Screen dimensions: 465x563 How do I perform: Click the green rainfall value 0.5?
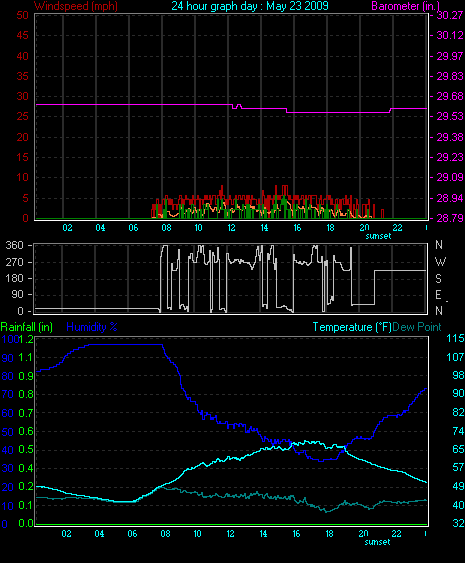tap(25, 450)
